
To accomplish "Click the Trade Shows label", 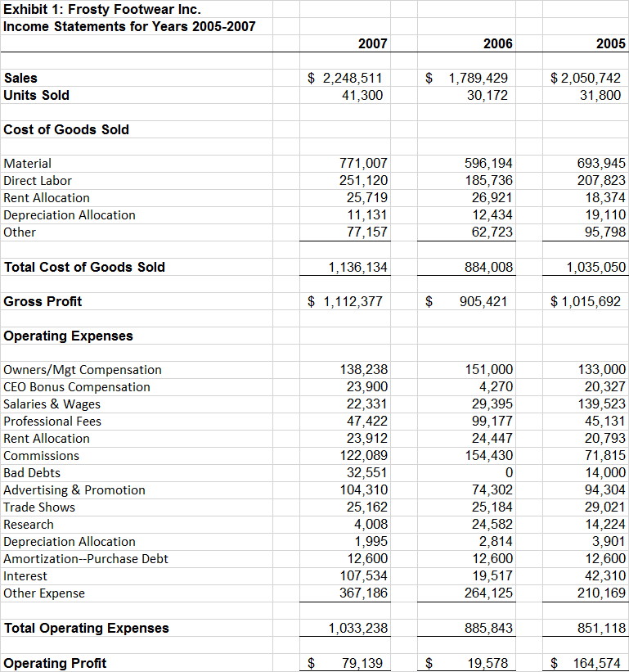I will click(x=39, y=507).
